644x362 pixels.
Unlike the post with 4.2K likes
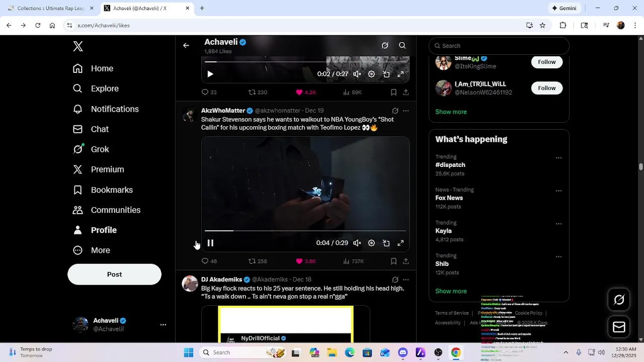306,93
